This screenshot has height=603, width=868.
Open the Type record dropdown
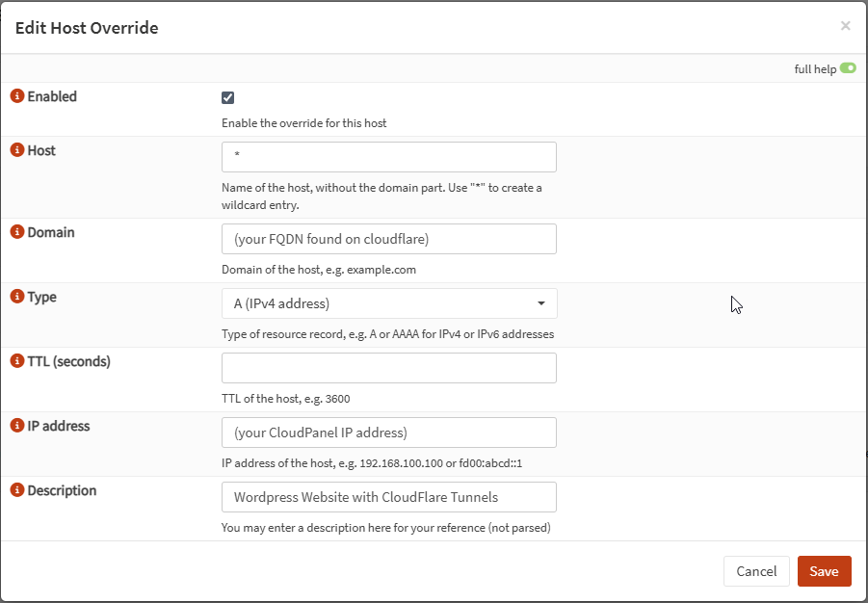(x=388, y=302)
